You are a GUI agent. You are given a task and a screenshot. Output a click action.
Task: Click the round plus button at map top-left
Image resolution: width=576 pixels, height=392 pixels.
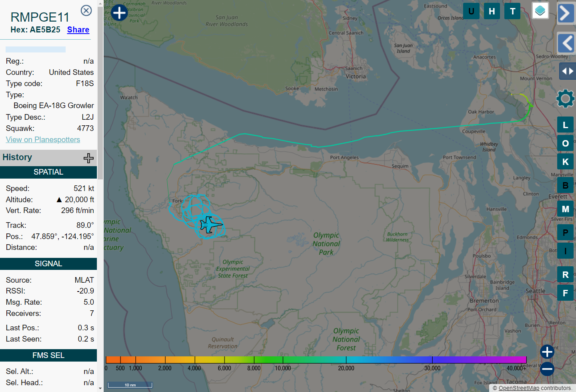119,12
